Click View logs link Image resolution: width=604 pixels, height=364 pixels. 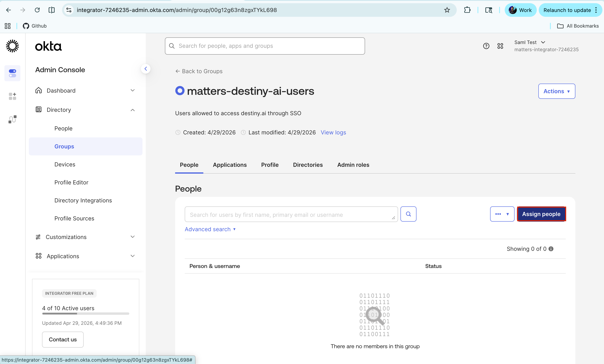coord(333,132)
